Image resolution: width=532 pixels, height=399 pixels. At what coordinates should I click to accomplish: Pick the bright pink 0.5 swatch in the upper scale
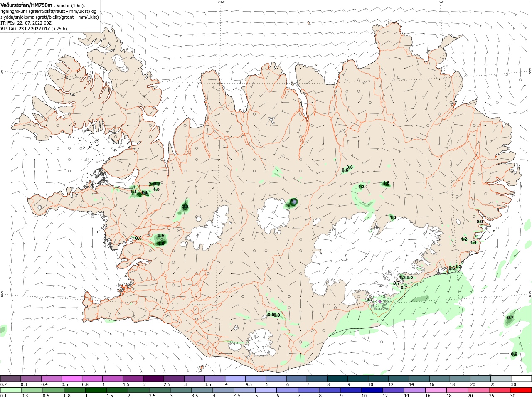71,378
